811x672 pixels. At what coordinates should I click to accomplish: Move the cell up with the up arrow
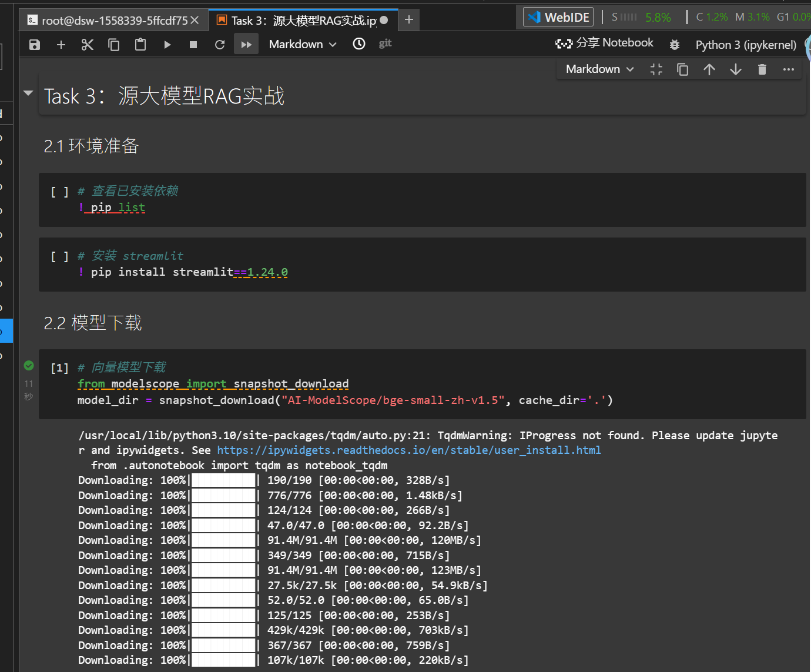click(x=709, y=69)
